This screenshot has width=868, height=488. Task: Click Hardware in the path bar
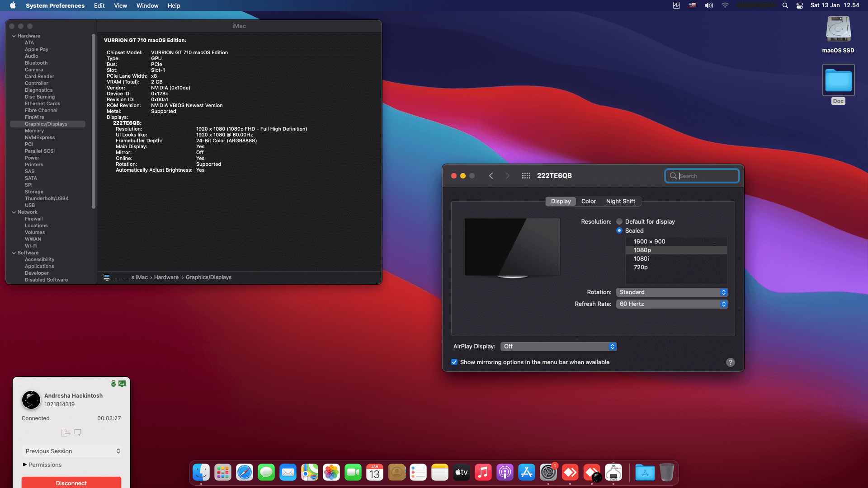pos(166,277)
